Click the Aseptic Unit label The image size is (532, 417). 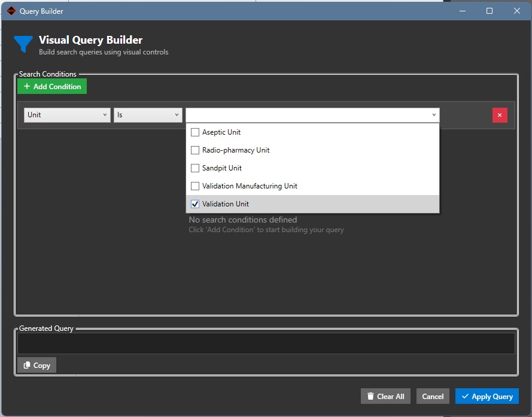click(x=221, y=132)
